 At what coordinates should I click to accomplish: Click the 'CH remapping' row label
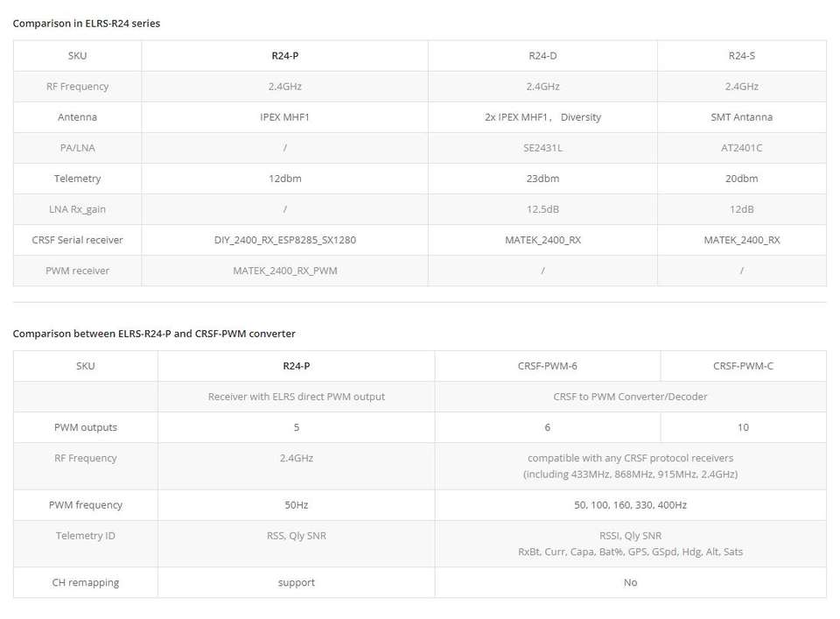pyautogui.click(x=86, y=582)
